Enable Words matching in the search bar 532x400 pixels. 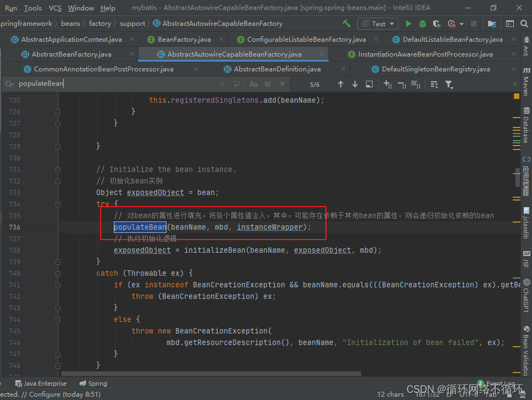[267, 84]
